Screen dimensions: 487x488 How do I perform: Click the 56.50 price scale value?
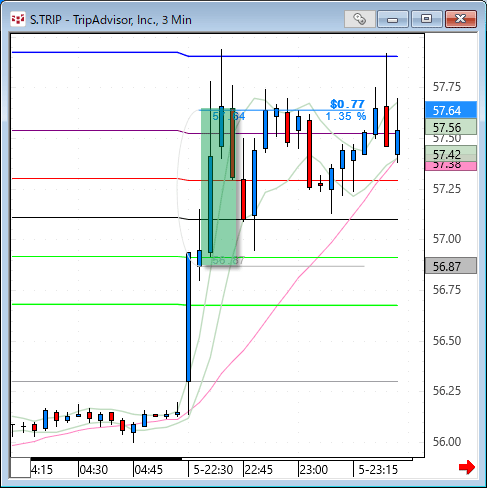click(447, 340)
